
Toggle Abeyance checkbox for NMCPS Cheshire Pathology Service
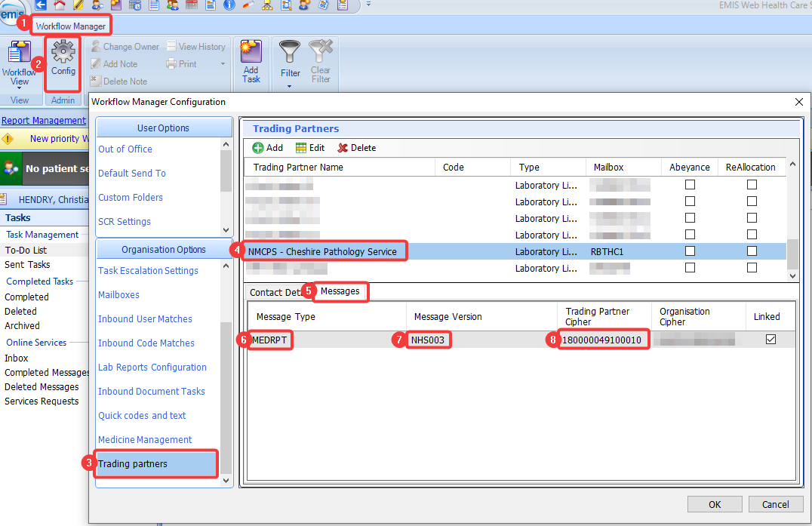(x=690, y=251)
